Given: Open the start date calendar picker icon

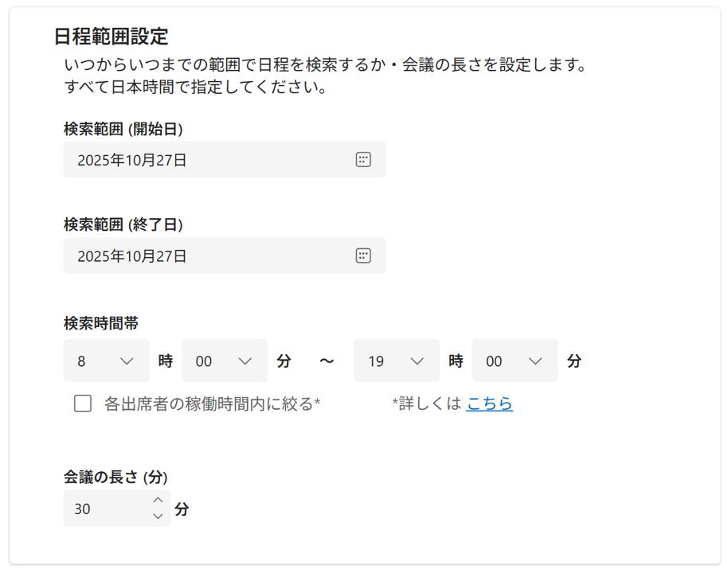Looking at the screenshot, I should [363, 159].
